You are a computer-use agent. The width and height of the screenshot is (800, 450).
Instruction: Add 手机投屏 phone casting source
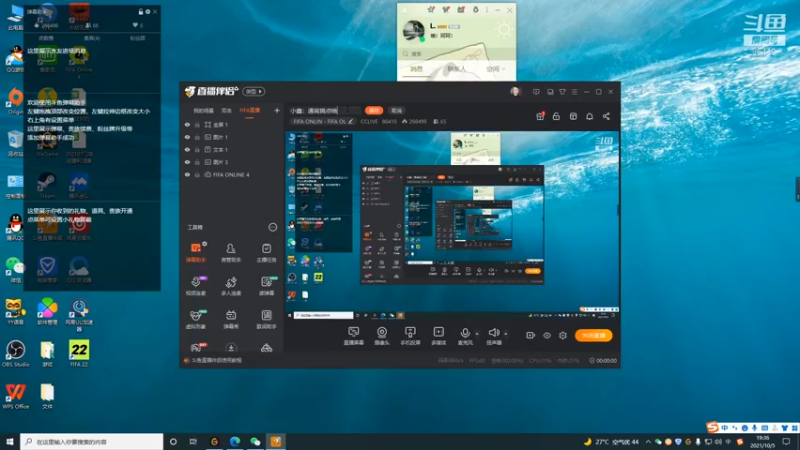[x=410, y=336]
